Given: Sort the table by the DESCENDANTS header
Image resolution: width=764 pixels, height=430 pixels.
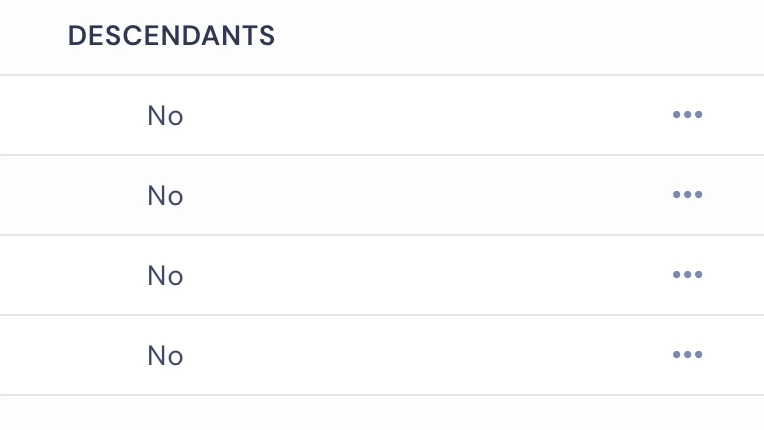Looking at the screenshot, I should pyautogui.click(x=171, y=36).
